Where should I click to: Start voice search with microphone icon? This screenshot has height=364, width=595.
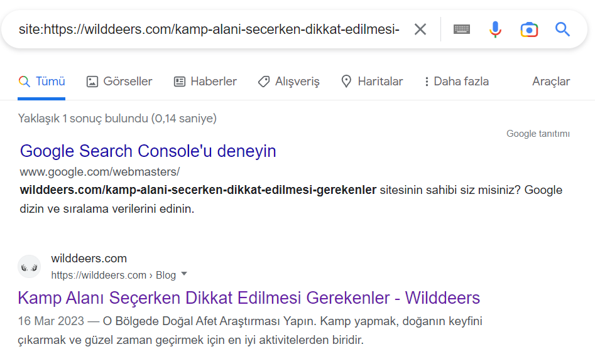click(x=495, y=29)
